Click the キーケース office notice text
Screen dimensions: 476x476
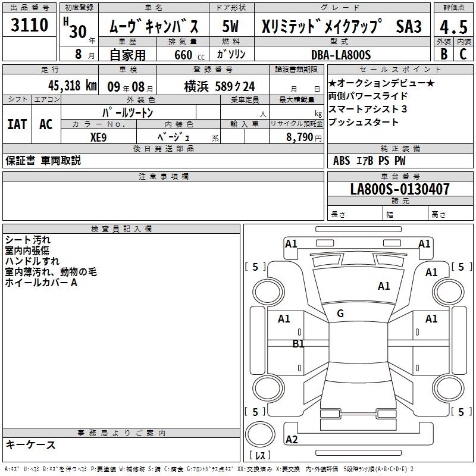pyautogui.click(x=31, y=444)
